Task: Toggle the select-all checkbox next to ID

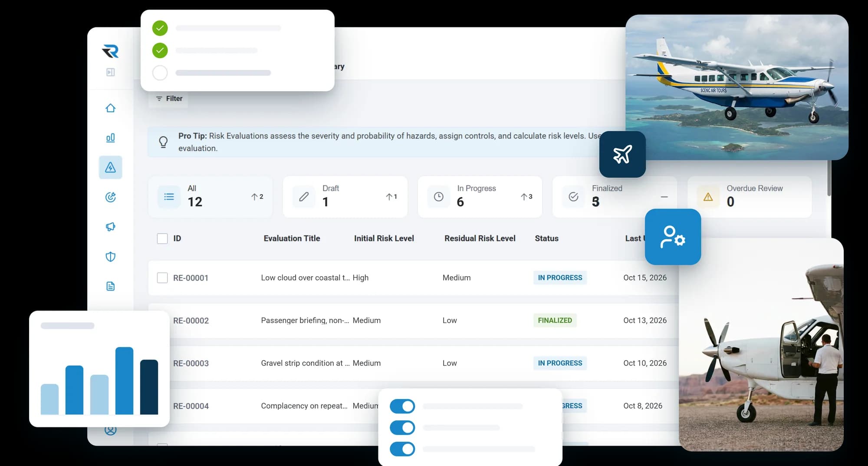Action: tap(162, 238)
